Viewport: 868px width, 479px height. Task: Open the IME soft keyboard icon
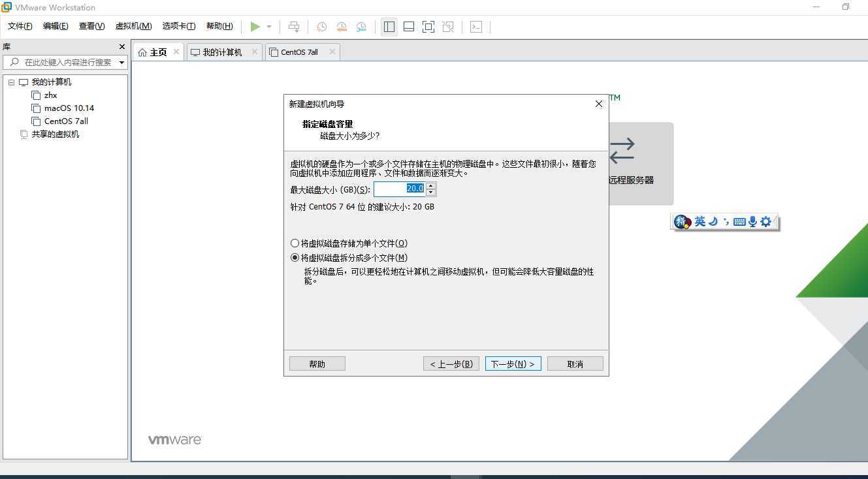(739, 222)
